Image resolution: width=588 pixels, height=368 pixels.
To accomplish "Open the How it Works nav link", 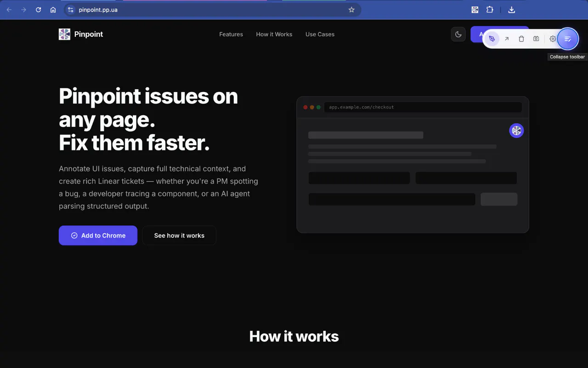I will tap(274, 34).
